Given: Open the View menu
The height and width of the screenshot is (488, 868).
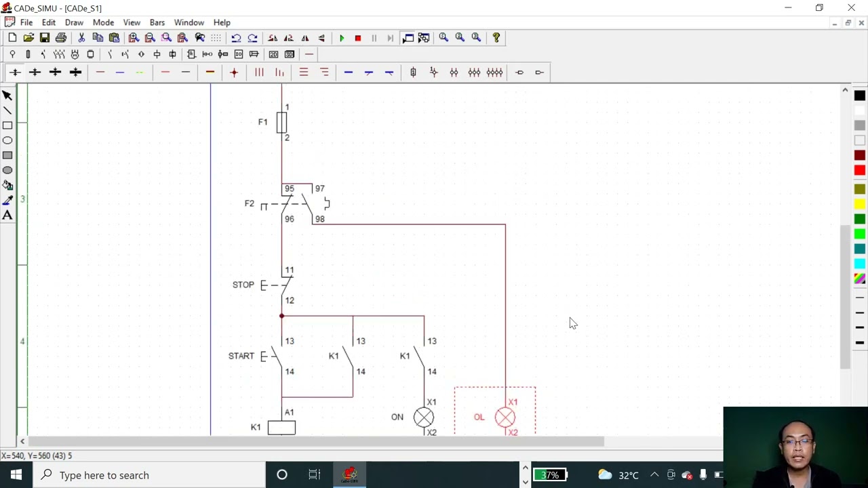Looking at the screenshot, I should click(x=132, y=22).
